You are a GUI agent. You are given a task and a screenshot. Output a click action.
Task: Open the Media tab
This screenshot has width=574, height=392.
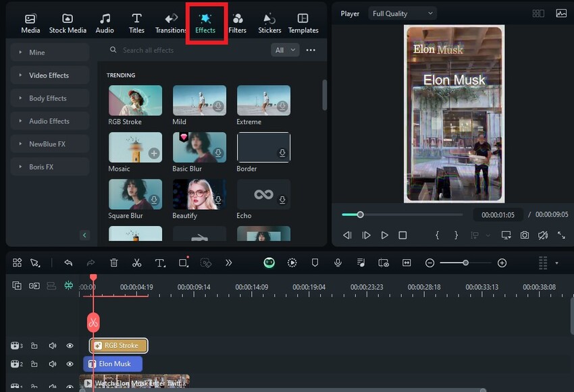(x=30, y=24)
